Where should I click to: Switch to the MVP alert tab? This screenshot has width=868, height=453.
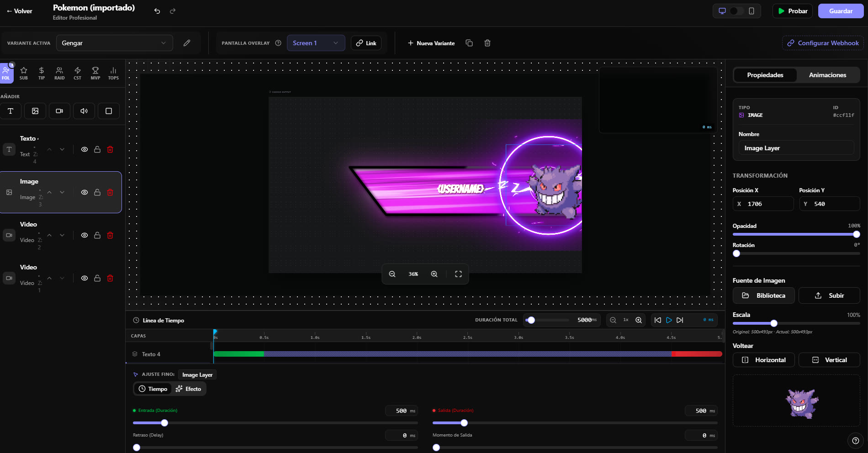[95, 73]
